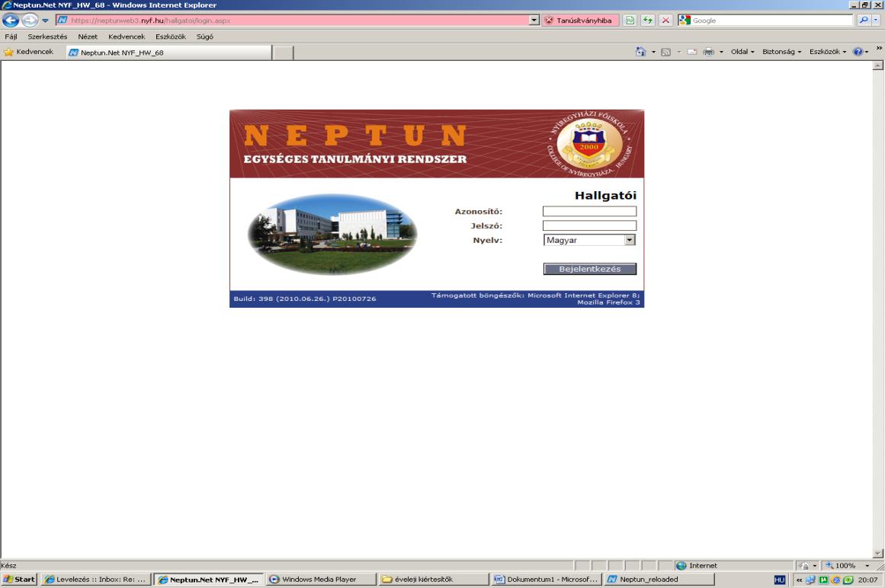Click the Azonosító input field
Screen dimensions: 885x588
589,212
